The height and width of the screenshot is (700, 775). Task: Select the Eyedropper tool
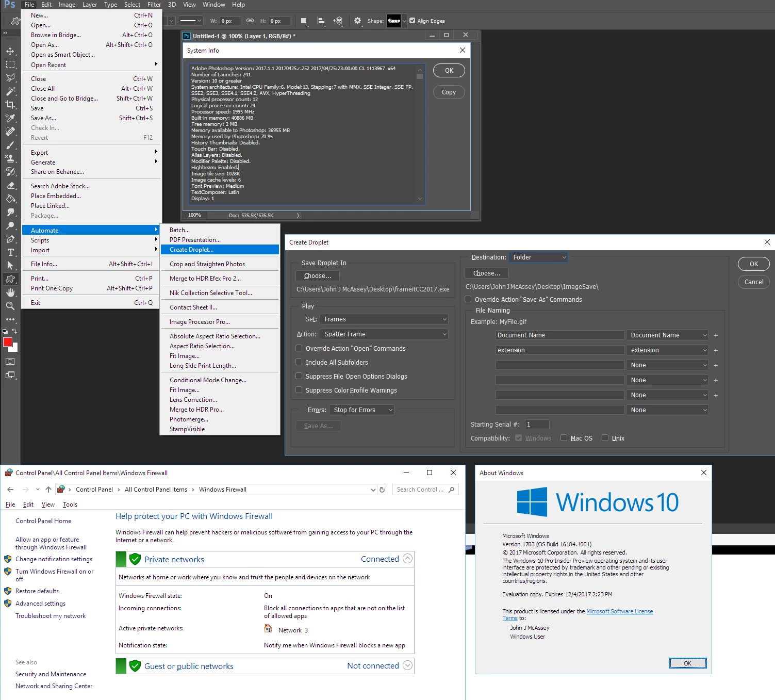tap(10, 118)
